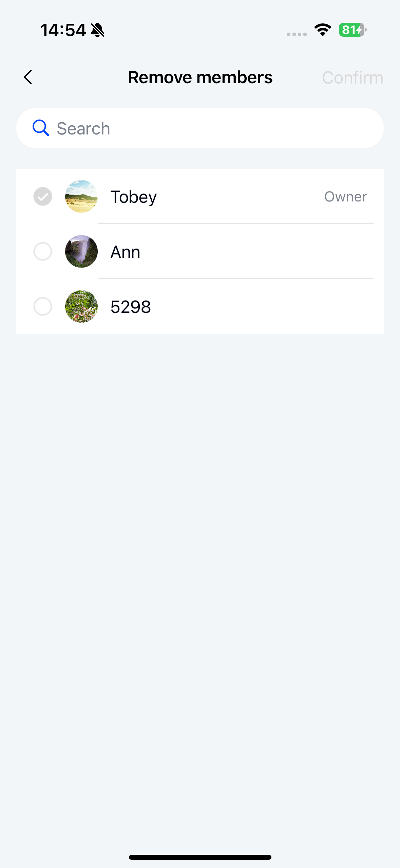Tap the member name Tobey
The height and width of the screenshot is (868, 400).
pos(133,197)
